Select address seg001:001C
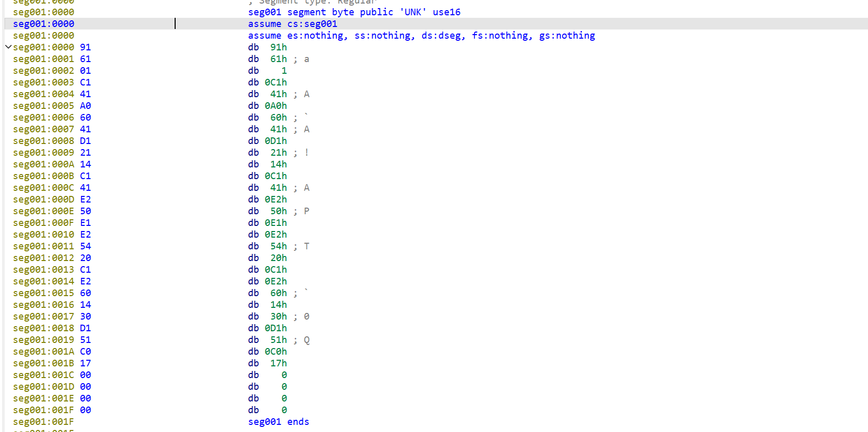The width and height of the screenshot is (868, 432). point(44,375)
